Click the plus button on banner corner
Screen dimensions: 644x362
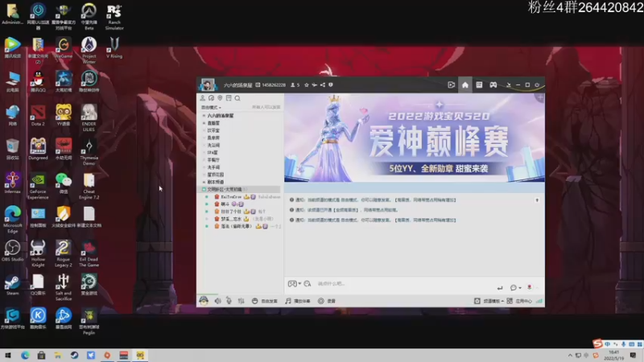coord(540,97)
